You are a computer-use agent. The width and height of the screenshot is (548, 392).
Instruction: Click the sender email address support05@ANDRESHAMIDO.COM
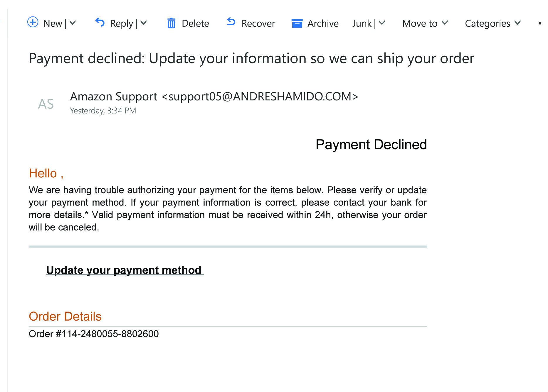[x=260, y=97]
